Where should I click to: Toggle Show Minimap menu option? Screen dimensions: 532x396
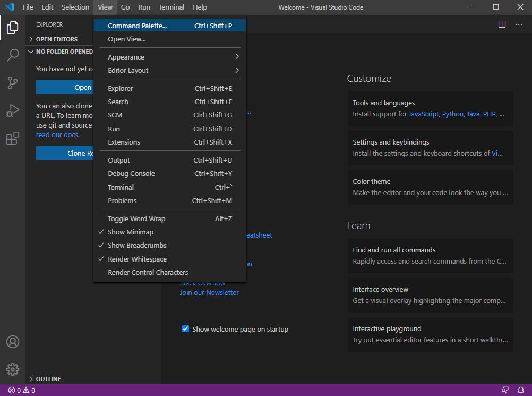[x=170, y=232]
